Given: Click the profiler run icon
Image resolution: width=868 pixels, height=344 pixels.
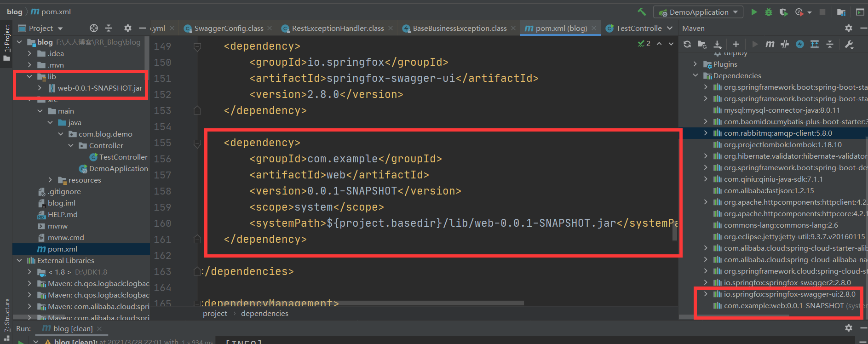Looking at the screenshot, I should (x=799, y=12).
